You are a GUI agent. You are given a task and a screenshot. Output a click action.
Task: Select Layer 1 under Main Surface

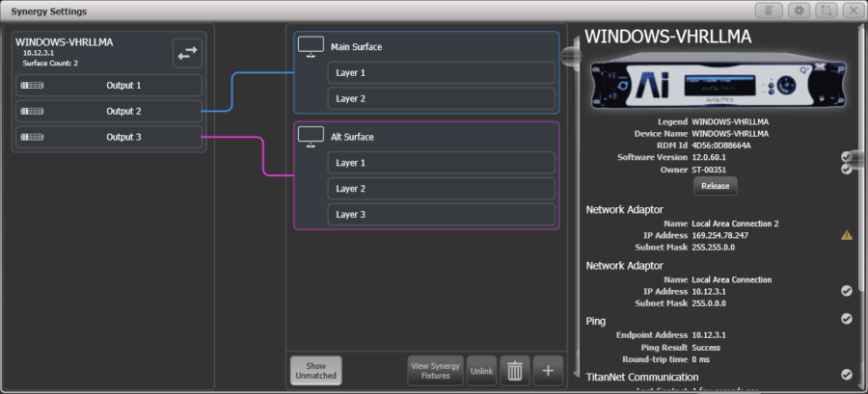(x=441, y=73)
